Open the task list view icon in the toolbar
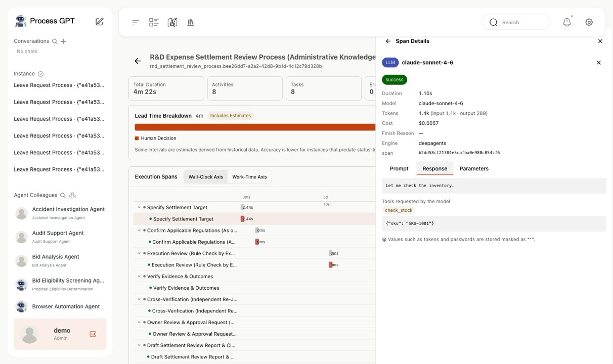Viewport: 613px width, 364px height. point(154,22)
